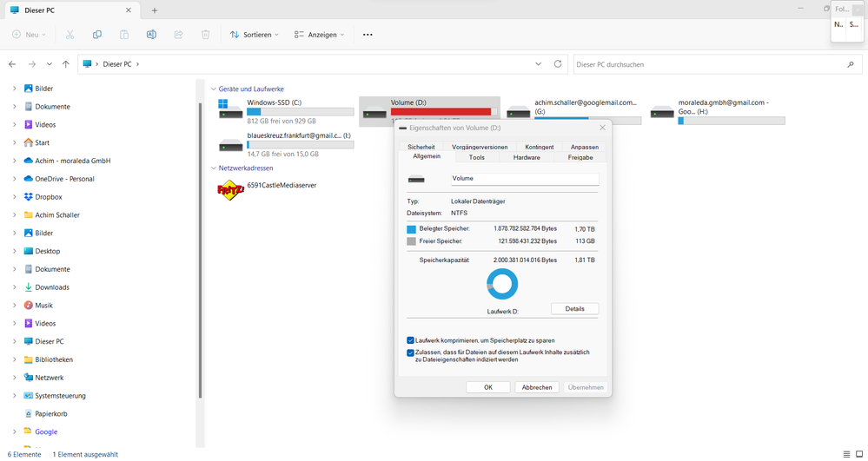Screen dimensions: 868x461
Task: Toggle 'Laufwerk komprimieren' checkbox
Action: click(410, 340)
